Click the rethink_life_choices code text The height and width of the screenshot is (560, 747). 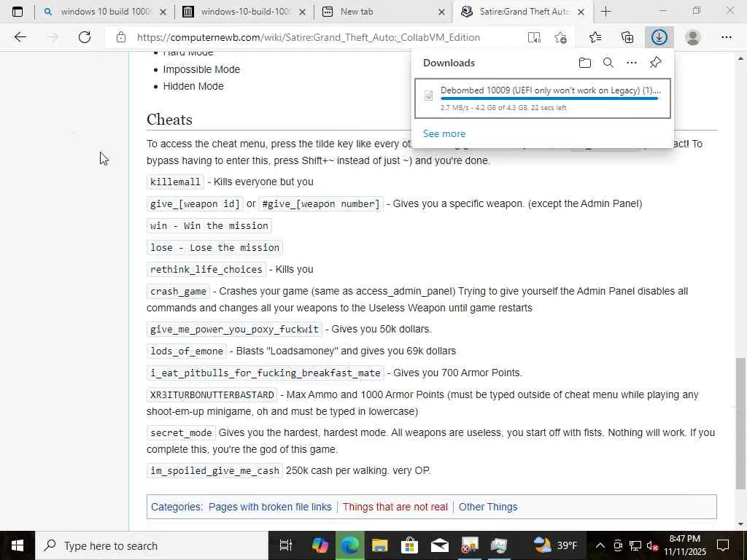tap(206, 270)
